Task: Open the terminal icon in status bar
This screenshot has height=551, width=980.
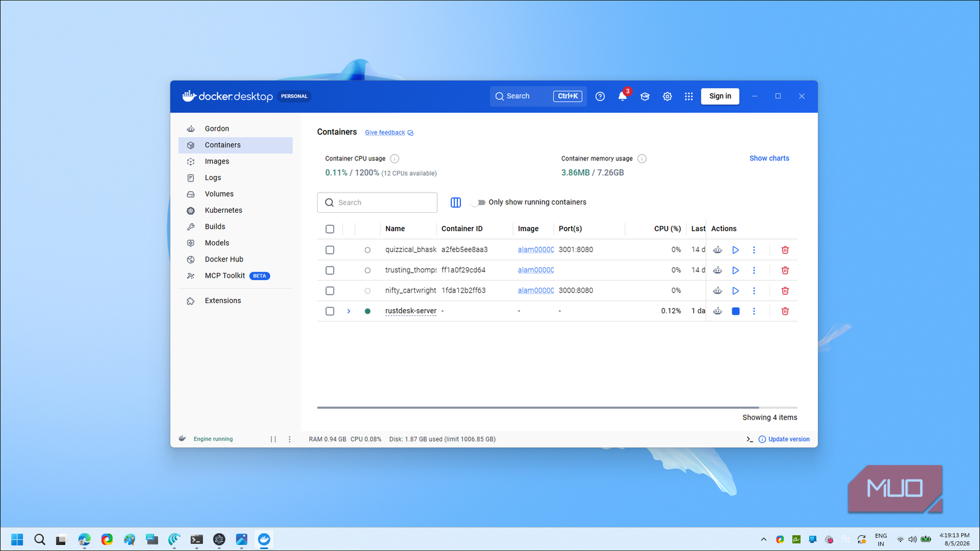Action: coord(750,439)
